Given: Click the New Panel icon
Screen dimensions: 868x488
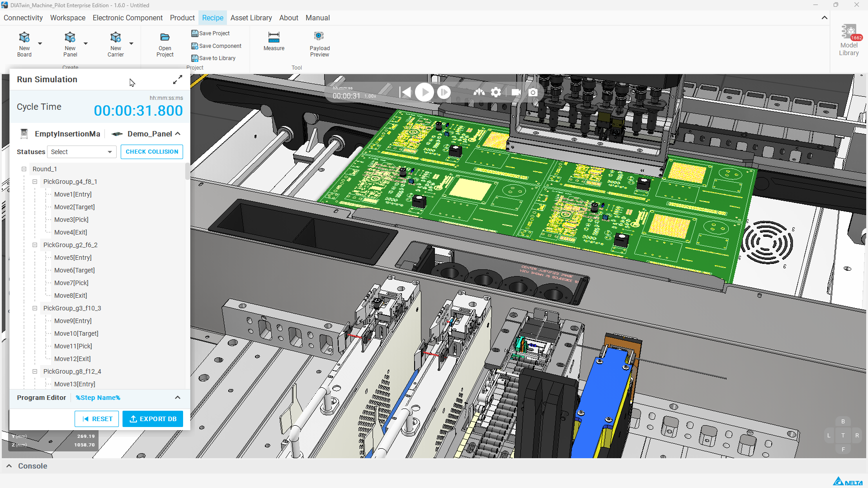Looking at the screenshot, I should [70, 37].
